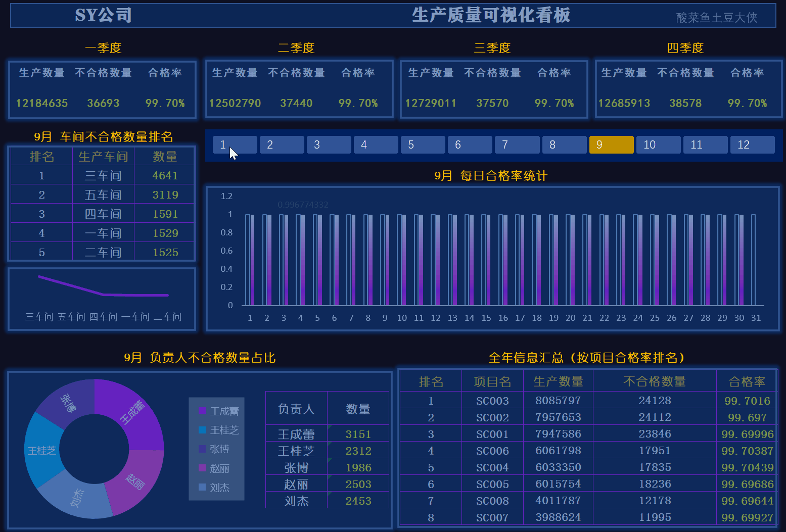This screenshot has height=532, width=786.
Task: Click the highlighted month 9 slicer button
Action: [x=611, y=145]
